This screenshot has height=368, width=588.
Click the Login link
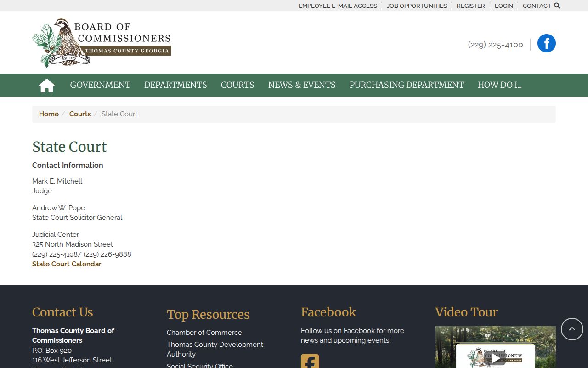tap(503, 6)
